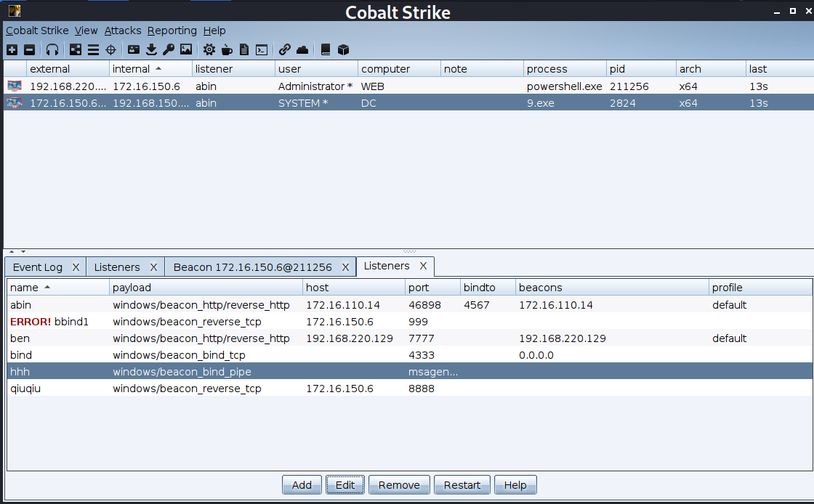Open the View menu
Screen dimensions: 814x504
tap(86, 31)
